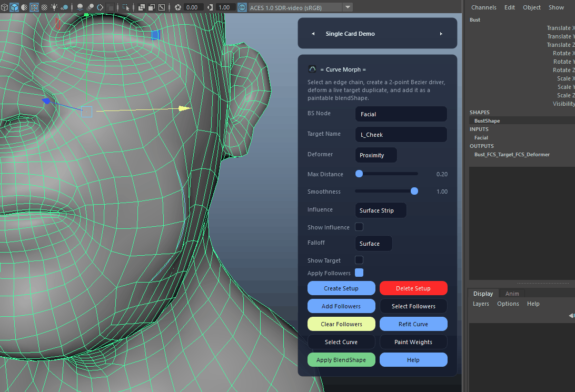Viewport: 575px width, 392px height.
Task: Click the Apply BlendShape button
Action: click(x=341, y=360)
